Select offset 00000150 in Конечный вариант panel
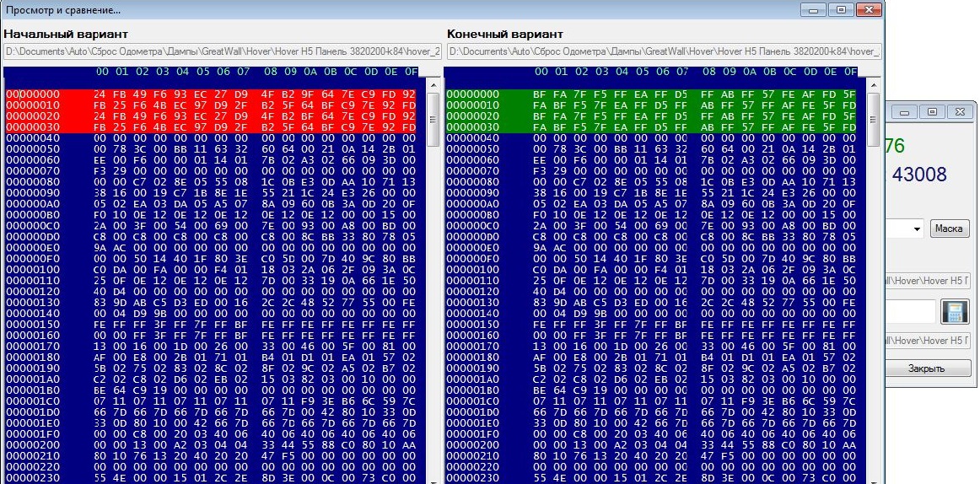Viewport: 980px width, 484px height. point(473,324)
